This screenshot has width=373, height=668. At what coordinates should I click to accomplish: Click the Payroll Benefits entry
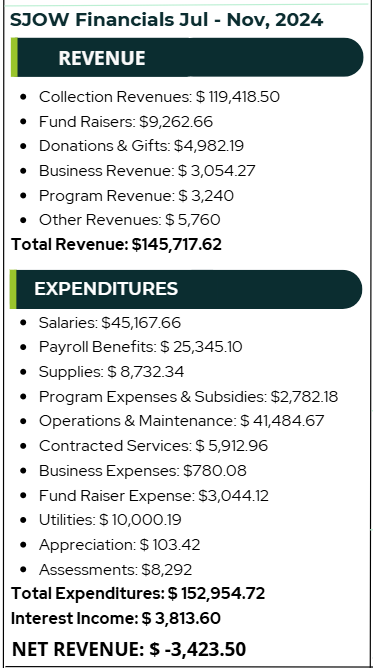point(141,347)
